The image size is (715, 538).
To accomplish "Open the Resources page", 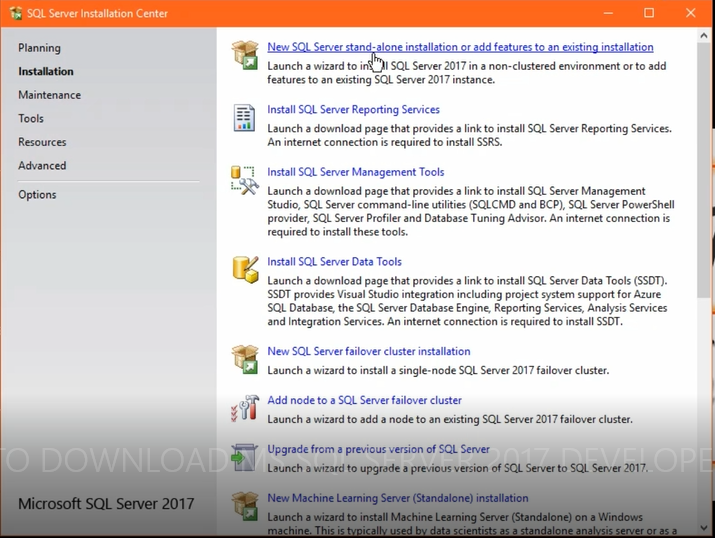I will click(42, 142).
